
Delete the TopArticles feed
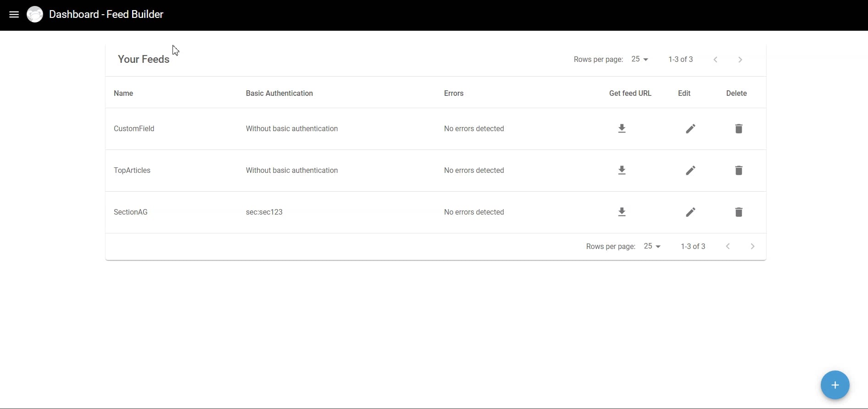point(739,170)
